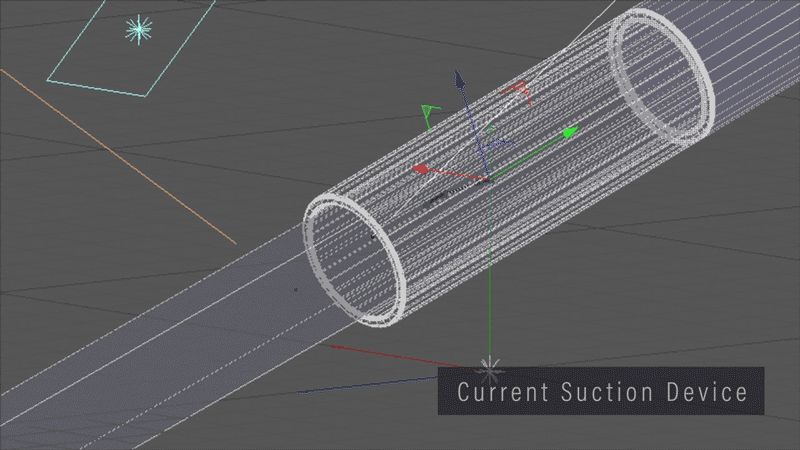Image resolution: width=800 pixels, height=450 pixels.
Task: Click the orange diagonal spline line
Action: click(118, 157)
